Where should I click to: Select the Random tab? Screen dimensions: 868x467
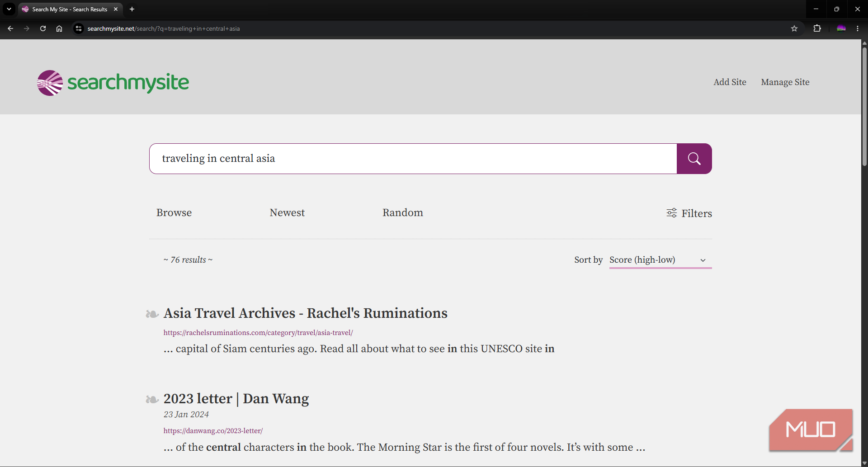[403, 212]
